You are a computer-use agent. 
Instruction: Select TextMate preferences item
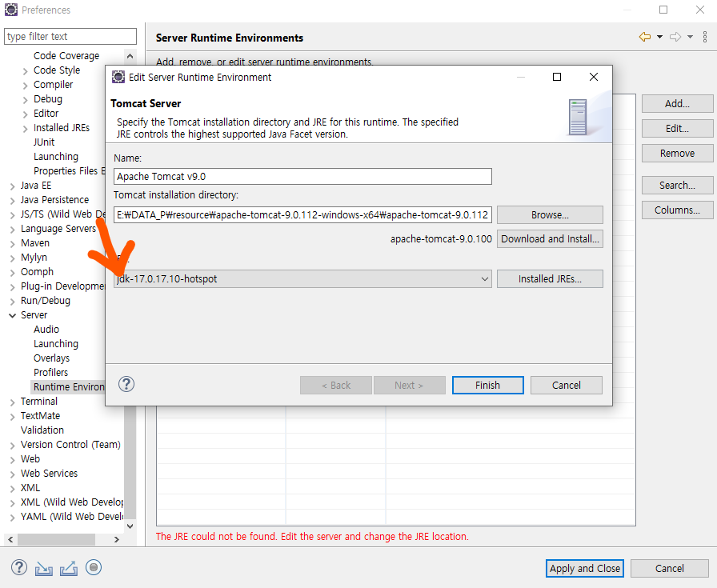coord(40,416)
